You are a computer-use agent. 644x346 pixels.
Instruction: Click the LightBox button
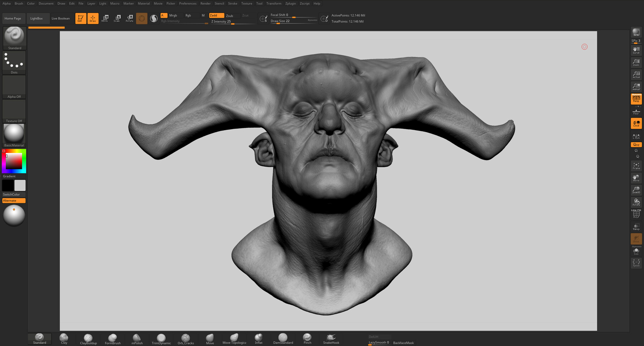[x=36, y=18]
